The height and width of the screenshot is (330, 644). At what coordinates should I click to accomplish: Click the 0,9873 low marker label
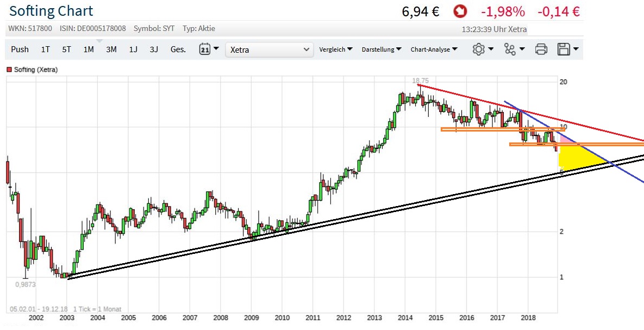tap(26, 284)
